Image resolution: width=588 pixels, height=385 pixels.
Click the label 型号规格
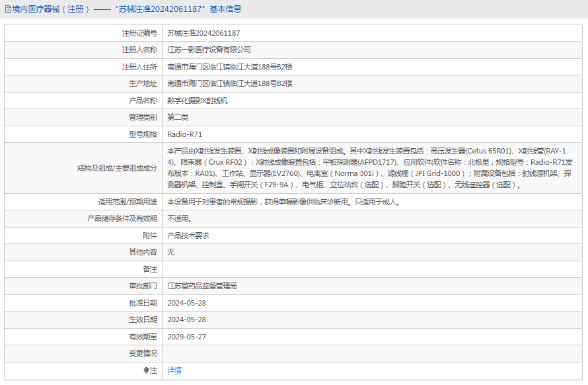[x=143, y=134]
